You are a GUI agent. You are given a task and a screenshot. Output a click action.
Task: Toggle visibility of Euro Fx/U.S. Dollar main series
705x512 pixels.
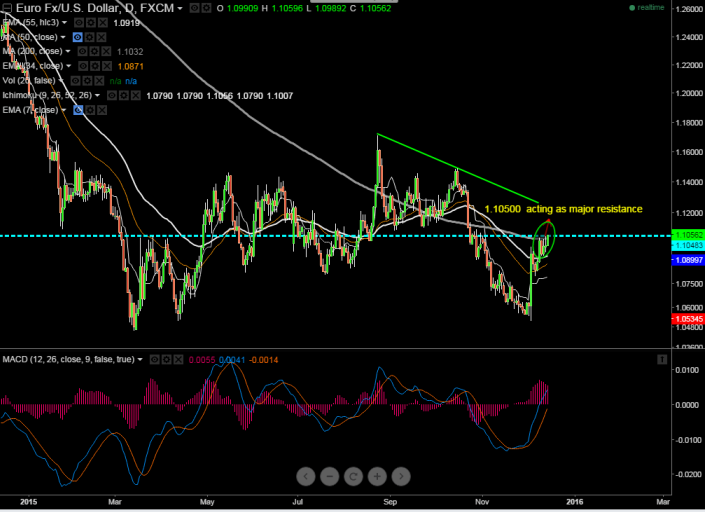(194, 8)
